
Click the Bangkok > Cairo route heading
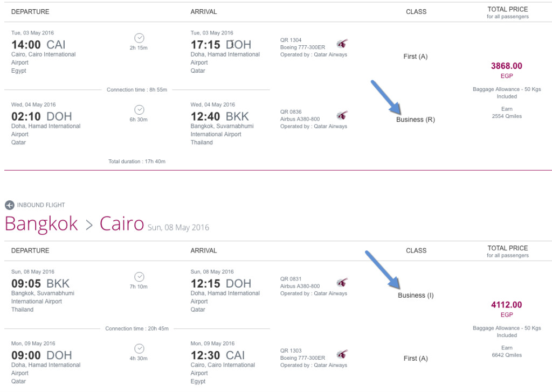[74, 223]
